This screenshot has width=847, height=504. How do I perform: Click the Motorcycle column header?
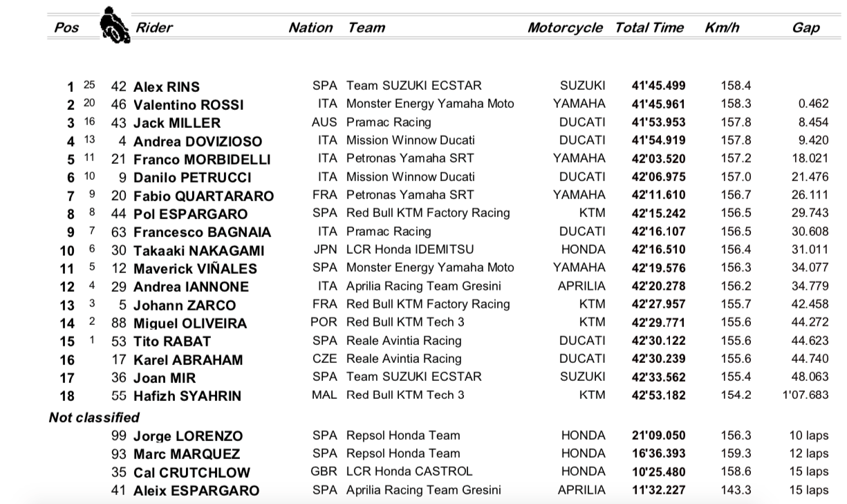click(x=565, y=28)
